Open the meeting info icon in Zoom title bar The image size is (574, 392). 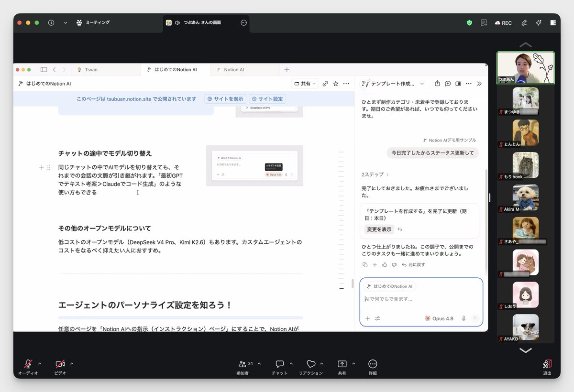pos(51,22)
